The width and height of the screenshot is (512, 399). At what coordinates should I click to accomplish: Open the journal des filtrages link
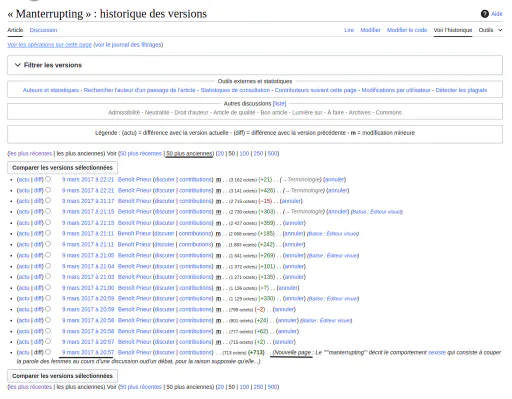[128, 45]
